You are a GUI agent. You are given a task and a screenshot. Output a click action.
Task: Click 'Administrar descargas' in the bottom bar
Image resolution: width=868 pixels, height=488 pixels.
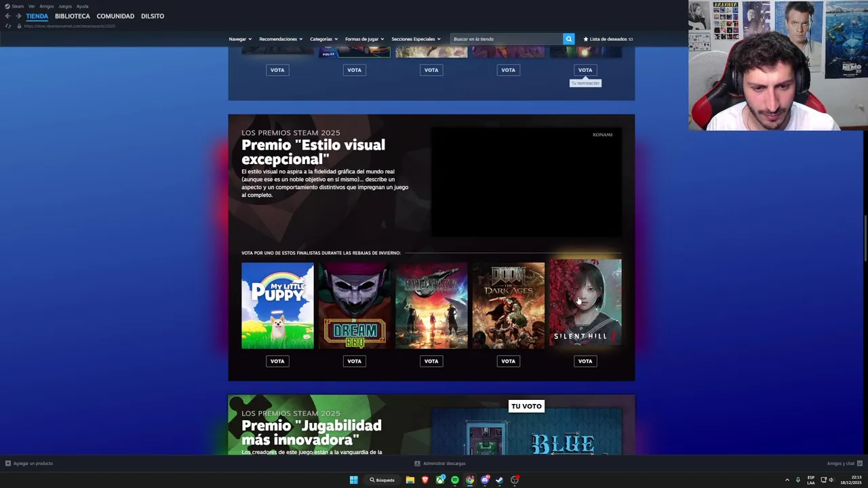click(x=444, y=464)
